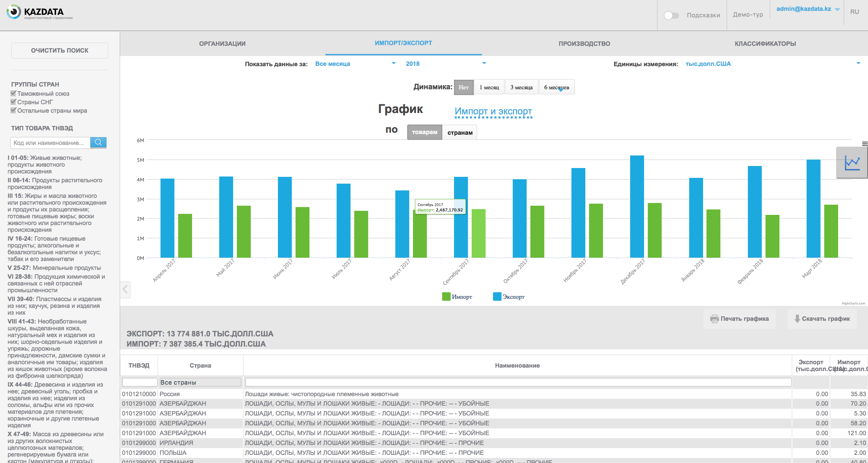
Task: Select category VI 28-38 Продукция химической промышленности
Action: pos(56,283)
